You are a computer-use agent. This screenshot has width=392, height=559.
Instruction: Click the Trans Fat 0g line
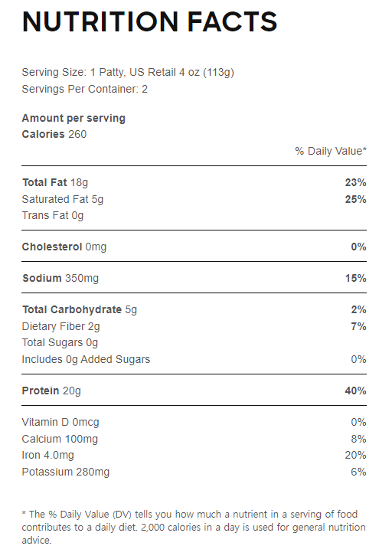point(52,215)
